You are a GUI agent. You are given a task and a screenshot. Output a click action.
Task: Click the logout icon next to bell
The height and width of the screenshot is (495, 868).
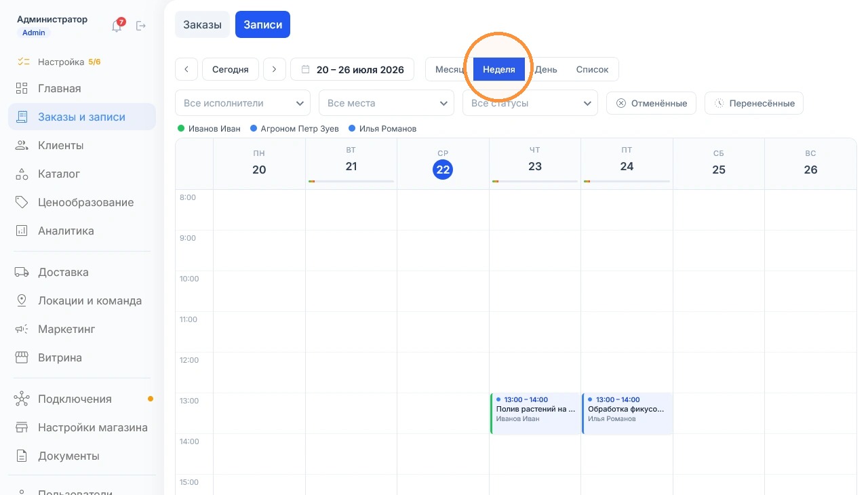(141, 26)
